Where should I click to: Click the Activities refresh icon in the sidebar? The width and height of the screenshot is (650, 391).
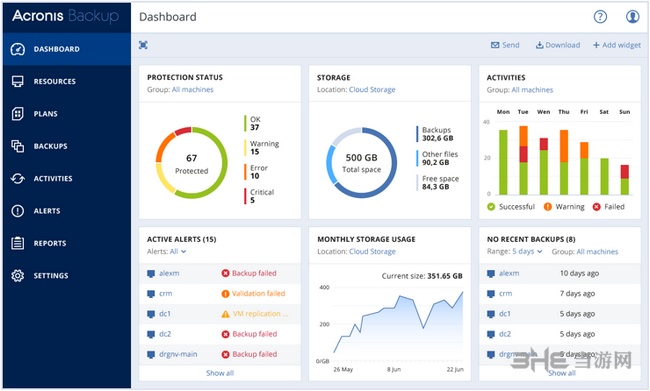pyautogui.click(x=17, y=178)
